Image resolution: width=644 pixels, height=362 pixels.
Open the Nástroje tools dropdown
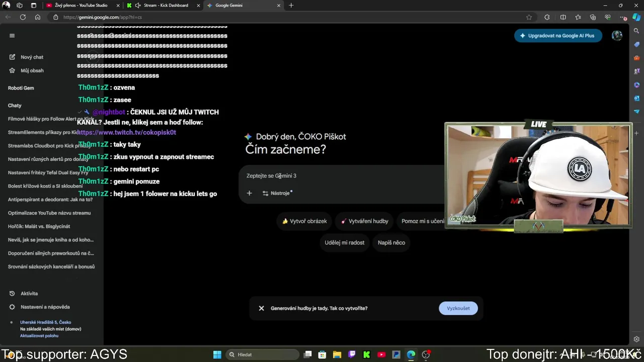[277, 193]
